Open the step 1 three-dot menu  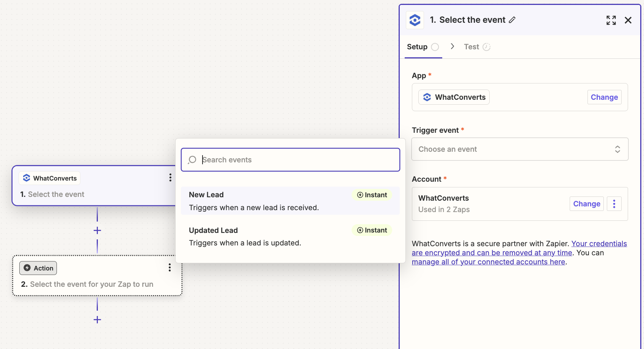click(x=170, y=178)
